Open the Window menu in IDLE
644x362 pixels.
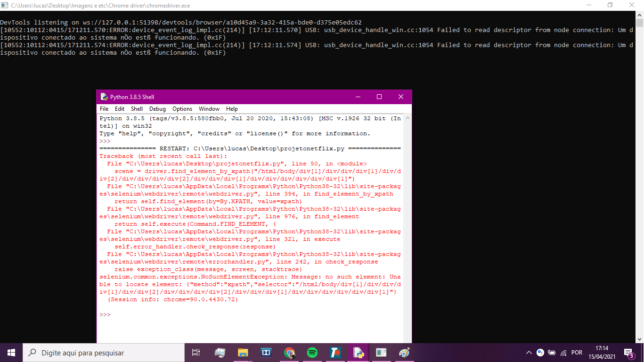click(x=209, y=109)
